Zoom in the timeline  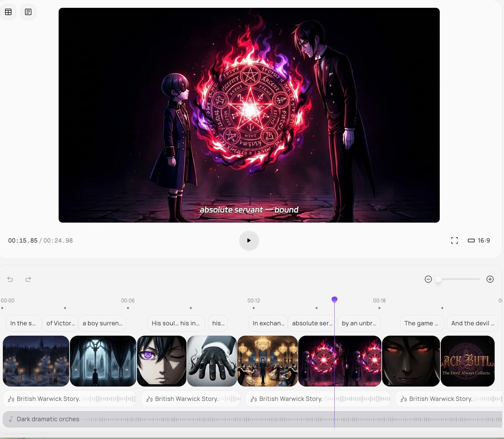tap(490, 279)
